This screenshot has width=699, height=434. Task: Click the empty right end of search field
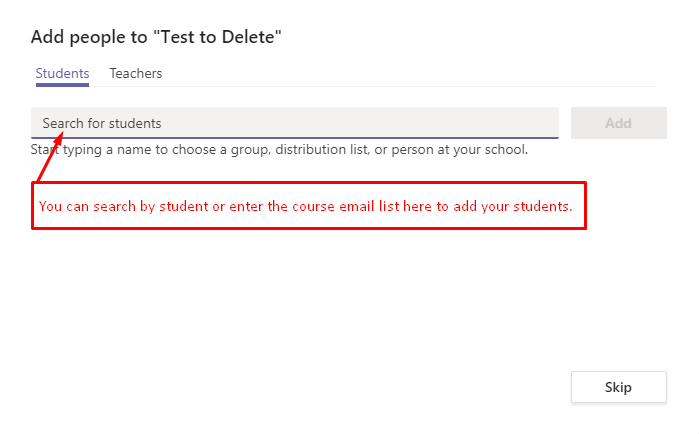tap(520, 123)
